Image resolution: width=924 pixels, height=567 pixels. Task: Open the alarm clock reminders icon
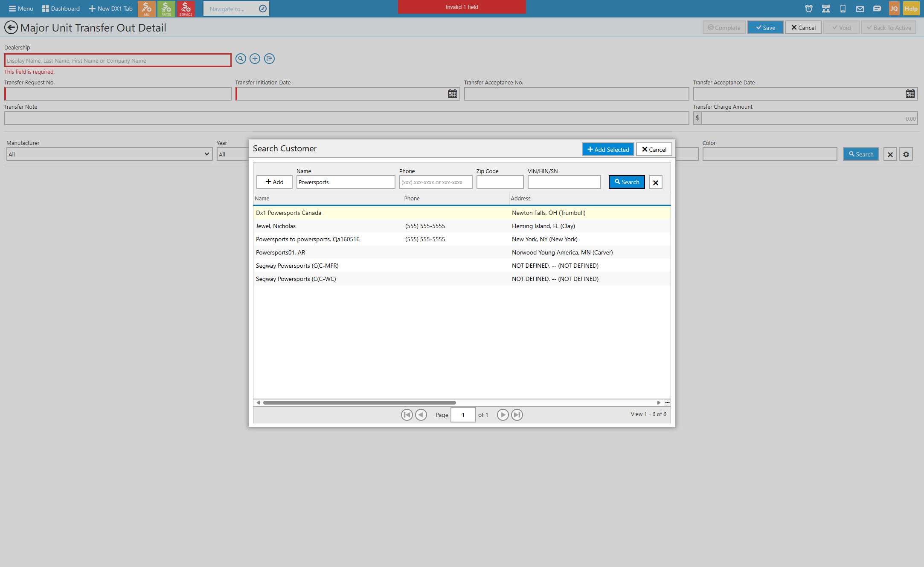coord(808,9)
